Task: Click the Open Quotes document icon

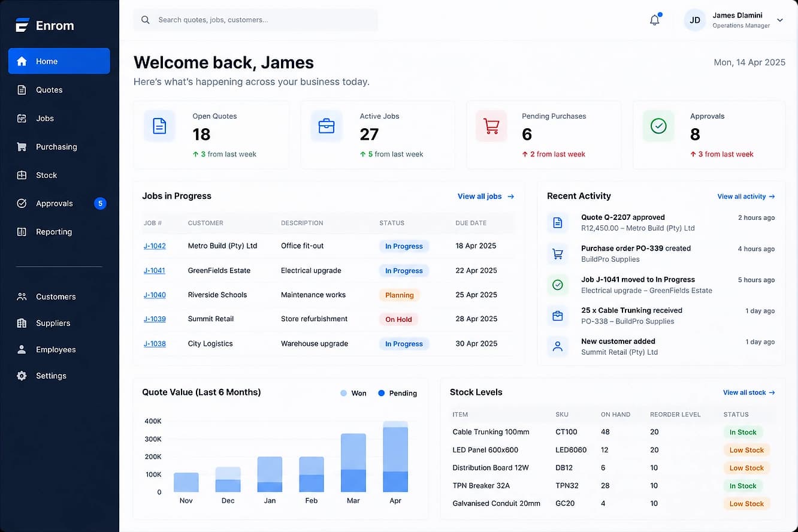Action: click(x=159, y=126)
